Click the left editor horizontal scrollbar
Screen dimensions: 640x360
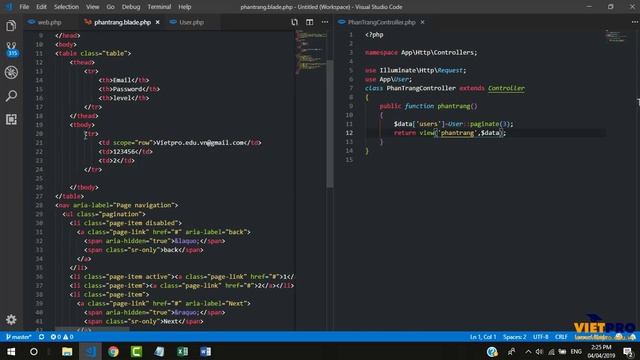(x=92, y=328)
